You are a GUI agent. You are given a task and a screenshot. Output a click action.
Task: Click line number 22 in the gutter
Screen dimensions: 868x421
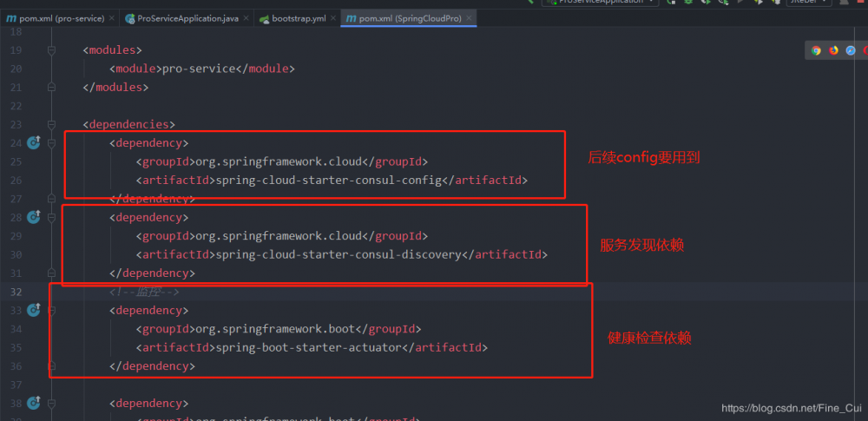[16, 107]
